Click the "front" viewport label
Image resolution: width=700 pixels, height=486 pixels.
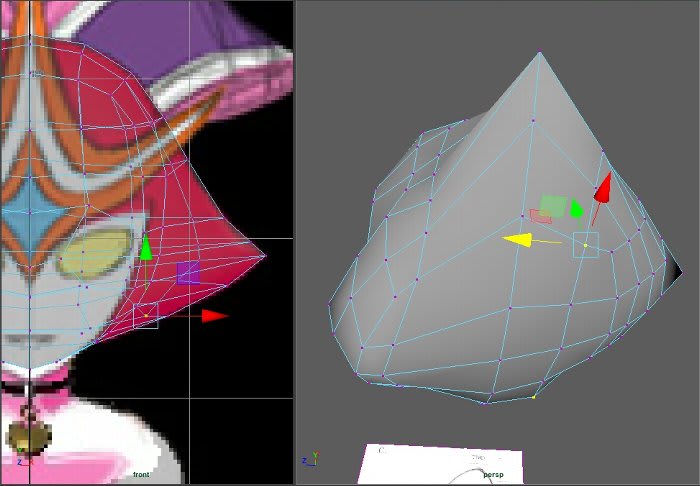(141, 474)
